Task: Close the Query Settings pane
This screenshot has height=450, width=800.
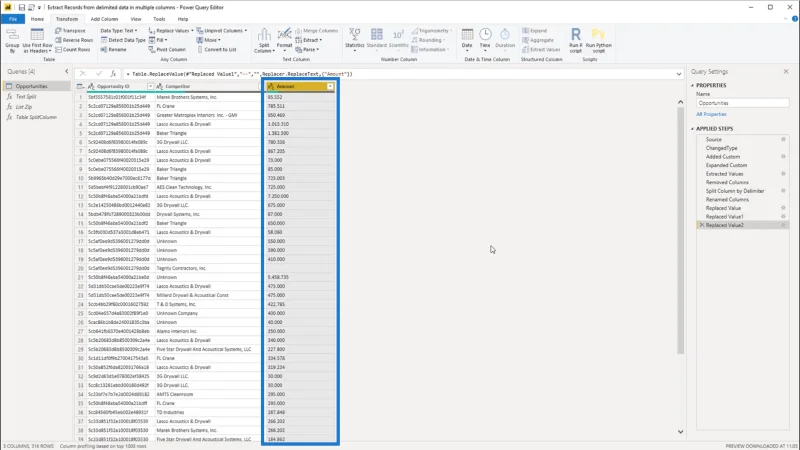Action: (x=786, y=71)
